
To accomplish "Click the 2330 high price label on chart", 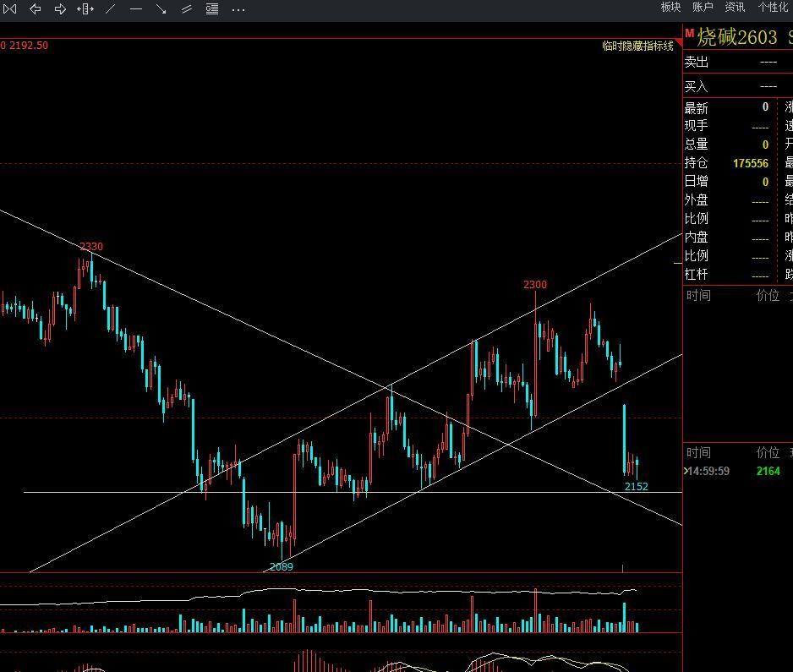I will (91, 247).
